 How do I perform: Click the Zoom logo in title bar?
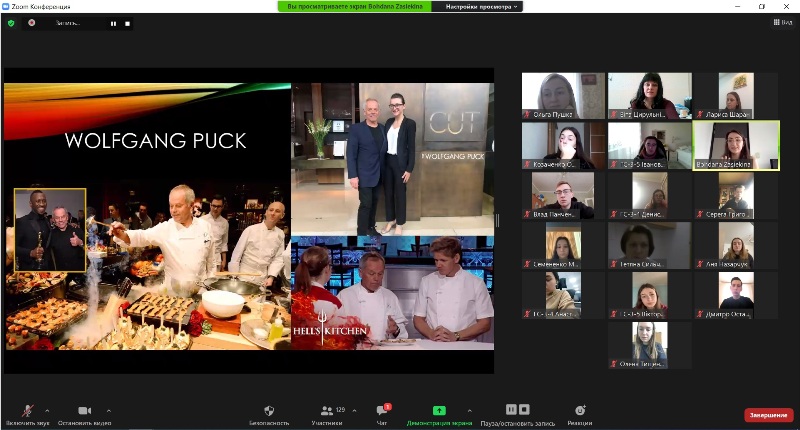[x=6, y=7]
